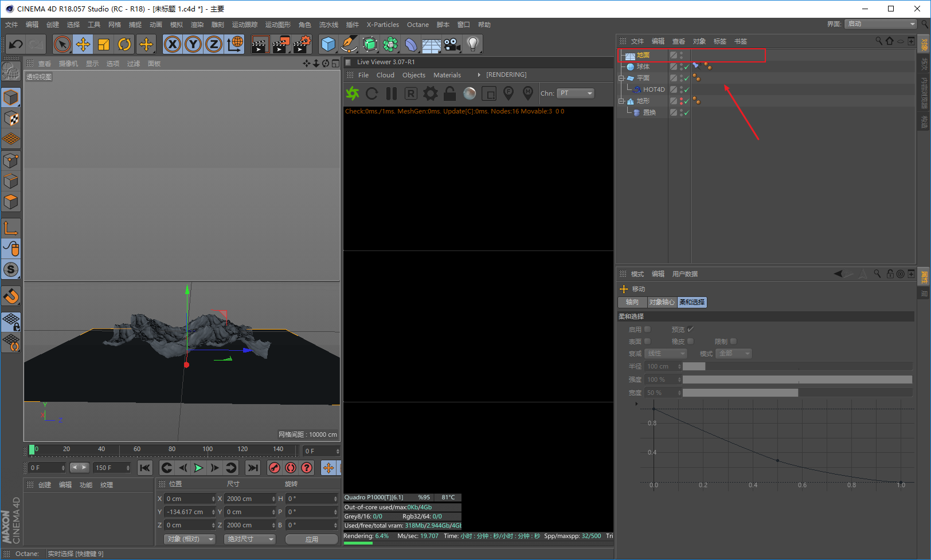This screenshot has width=931, height=560.
Task: Toggle Octane clay mode sphere
Action: coord(470,93)
